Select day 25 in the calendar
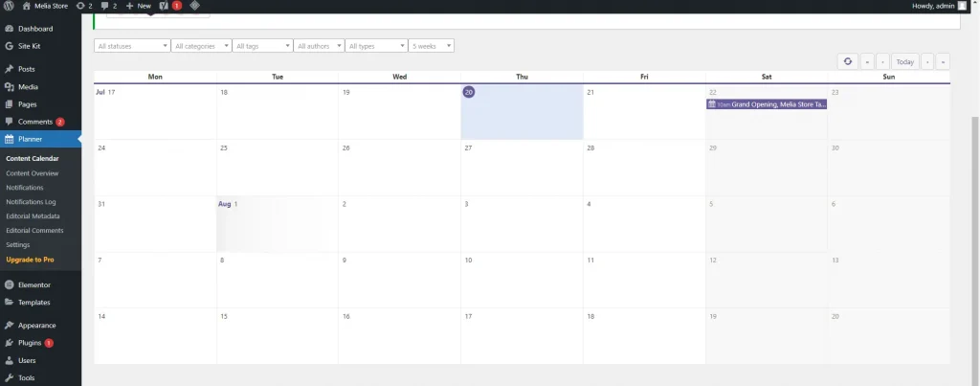The image size is (980, 386). [x=278, y=168]
